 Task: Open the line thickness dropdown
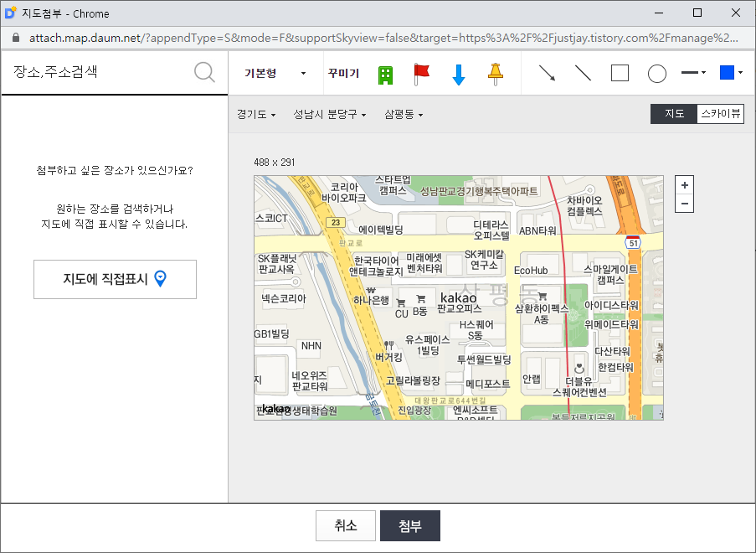tap(693, 73)
